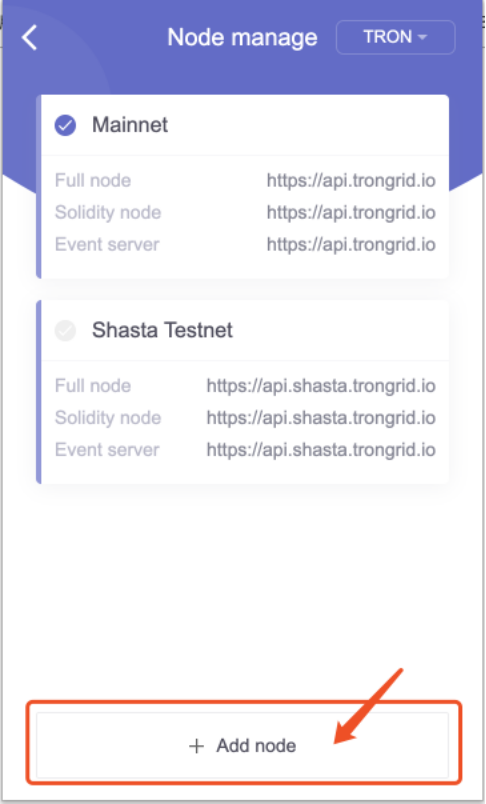Click the Mainnet Full node URL

point(351,180)
